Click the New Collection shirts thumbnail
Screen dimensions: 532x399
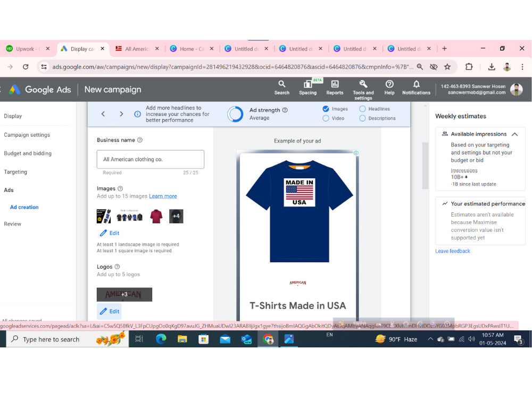coord(130,217)
